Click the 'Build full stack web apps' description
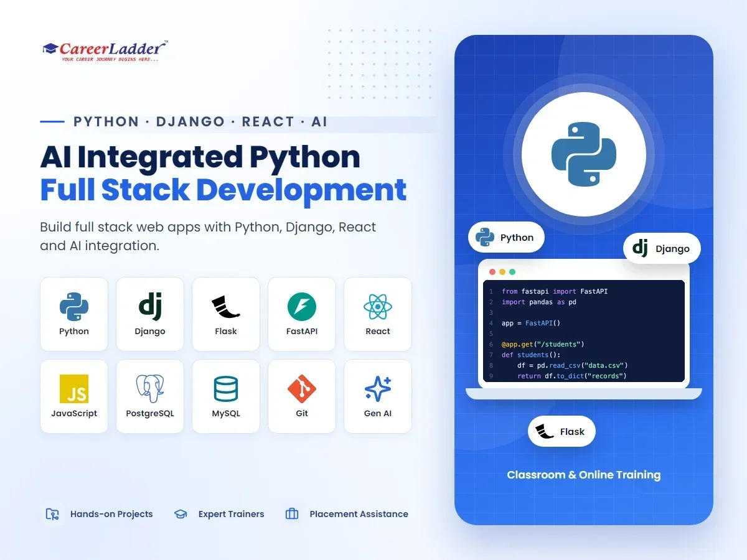This screenshot has height=560, width=747. click(208, 236)
